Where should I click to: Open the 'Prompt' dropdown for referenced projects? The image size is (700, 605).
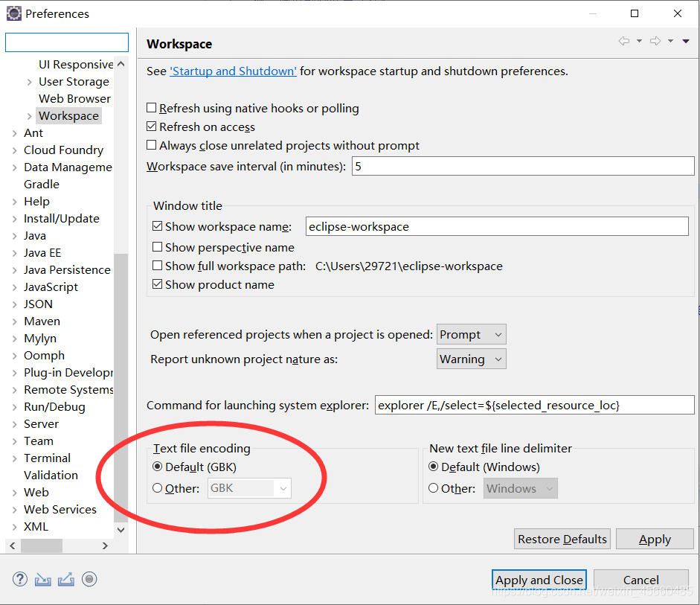[471, 333]
